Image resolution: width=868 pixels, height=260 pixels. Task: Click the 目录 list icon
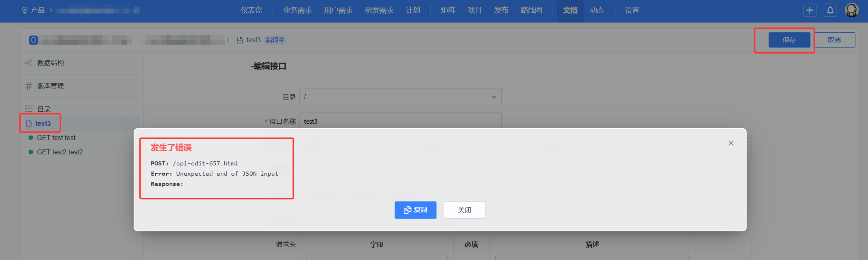[x=29, y=109]
